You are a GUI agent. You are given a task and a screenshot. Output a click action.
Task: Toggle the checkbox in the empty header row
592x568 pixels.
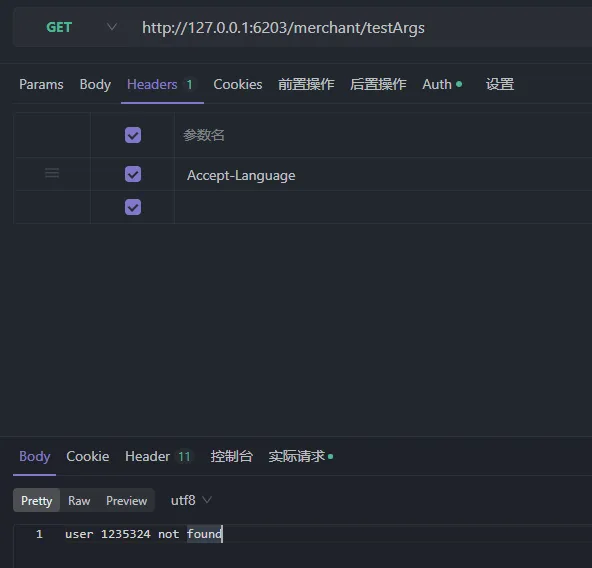pos(133,207)
